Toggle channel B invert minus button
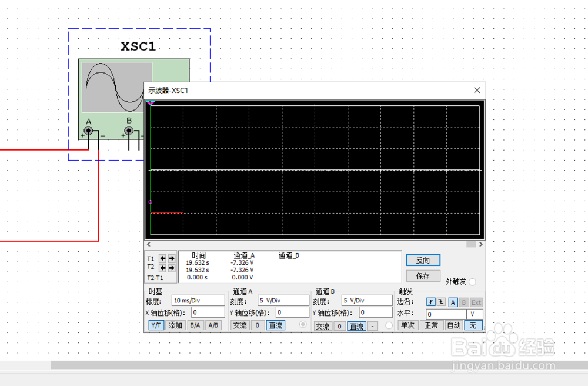 coord(372,327)
